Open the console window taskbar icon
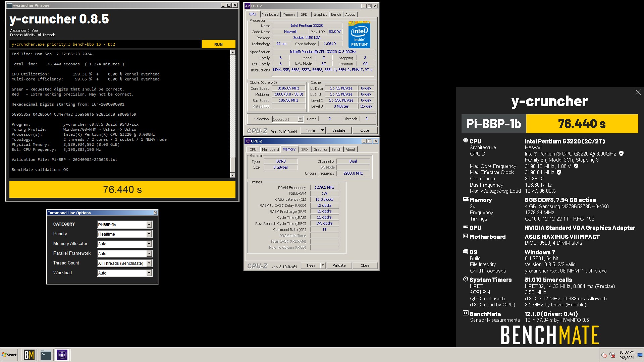The image size is (644, 362). point(46,355)
